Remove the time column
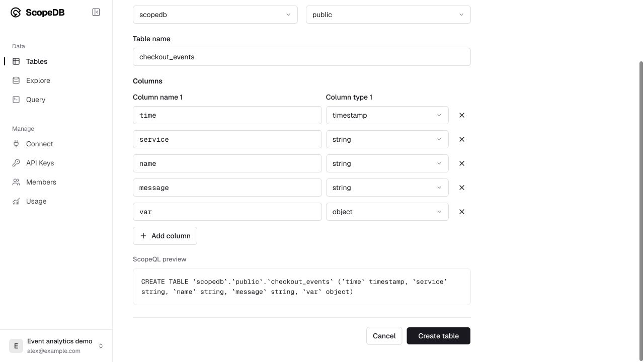Viewport: 644px width, 362px height. coord(462,115)
